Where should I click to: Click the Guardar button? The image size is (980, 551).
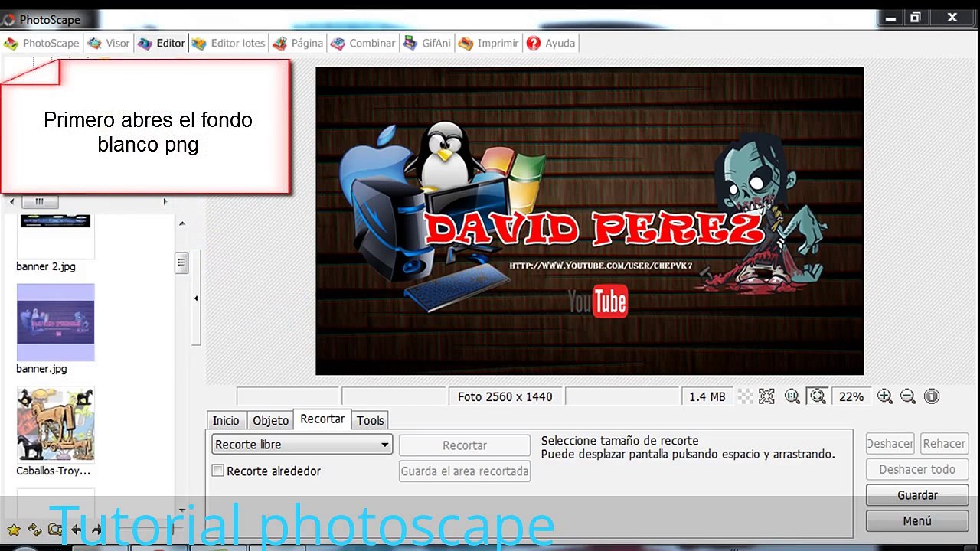[x=917, y=495]
